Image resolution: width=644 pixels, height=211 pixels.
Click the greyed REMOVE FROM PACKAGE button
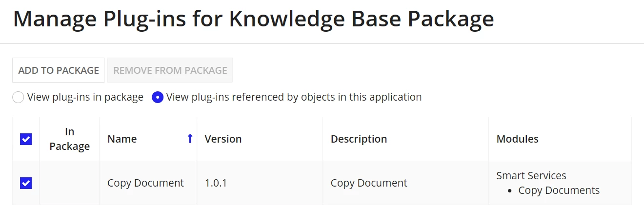170,70
